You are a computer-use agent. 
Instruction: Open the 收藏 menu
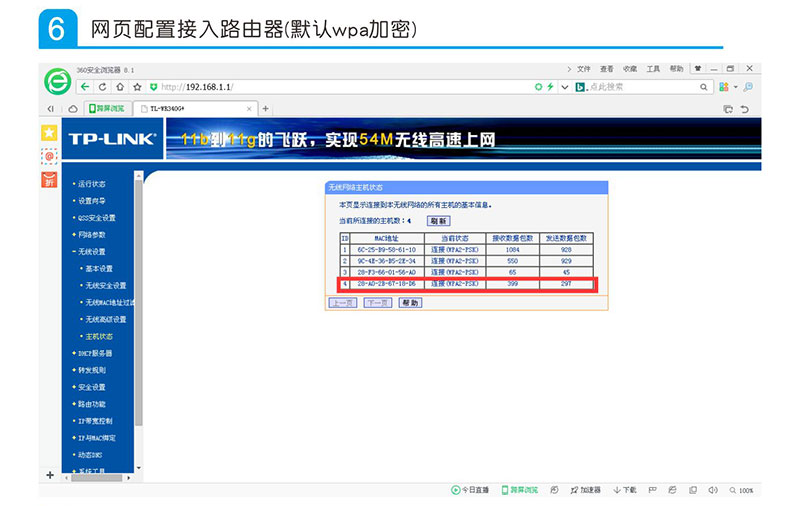tap(630, 69)
